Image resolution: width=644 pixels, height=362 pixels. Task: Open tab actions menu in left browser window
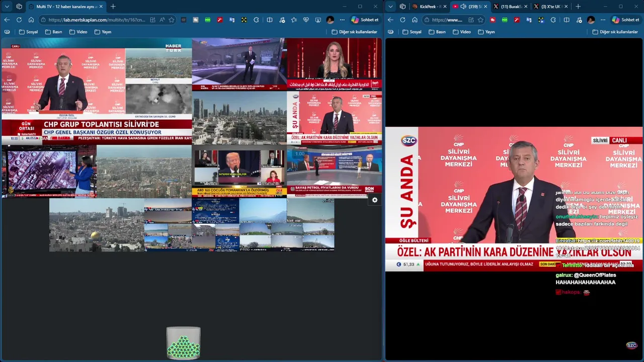pos(7,7)
